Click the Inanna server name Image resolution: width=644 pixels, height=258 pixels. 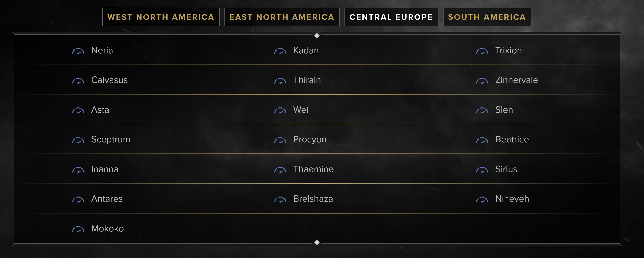click(105, 169)
